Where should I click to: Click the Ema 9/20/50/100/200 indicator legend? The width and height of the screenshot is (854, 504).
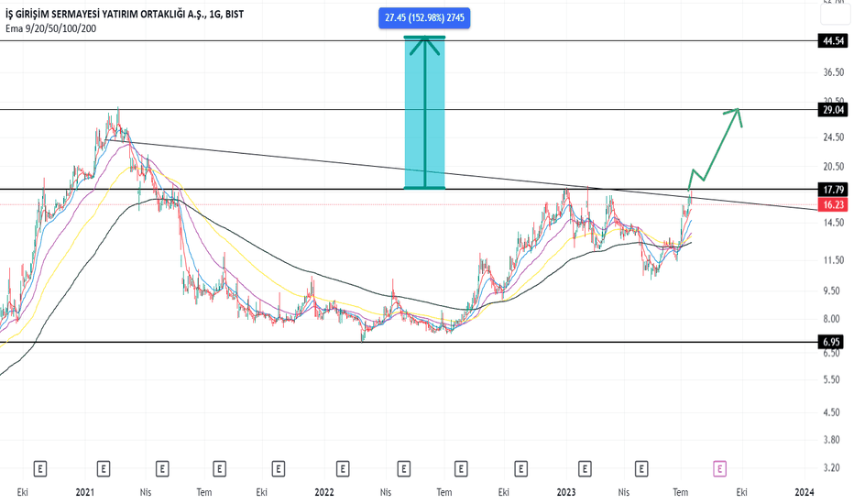pyautogui.click(x=50, y=28)
